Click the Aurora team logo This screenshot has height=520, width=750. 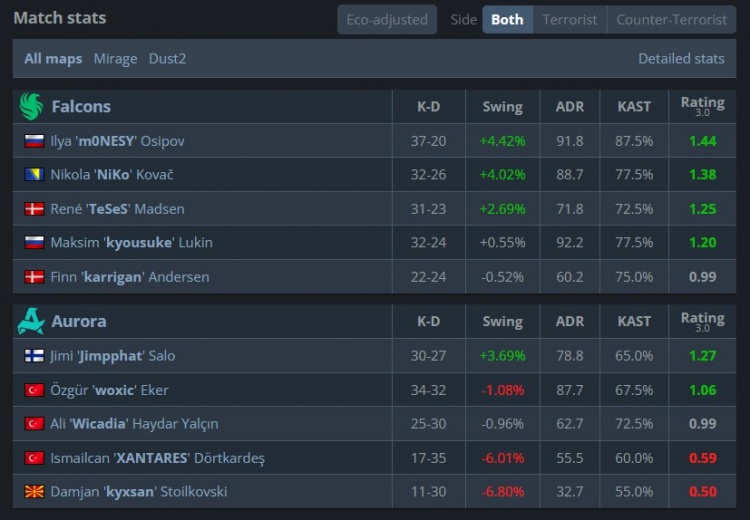pos(31,321)
